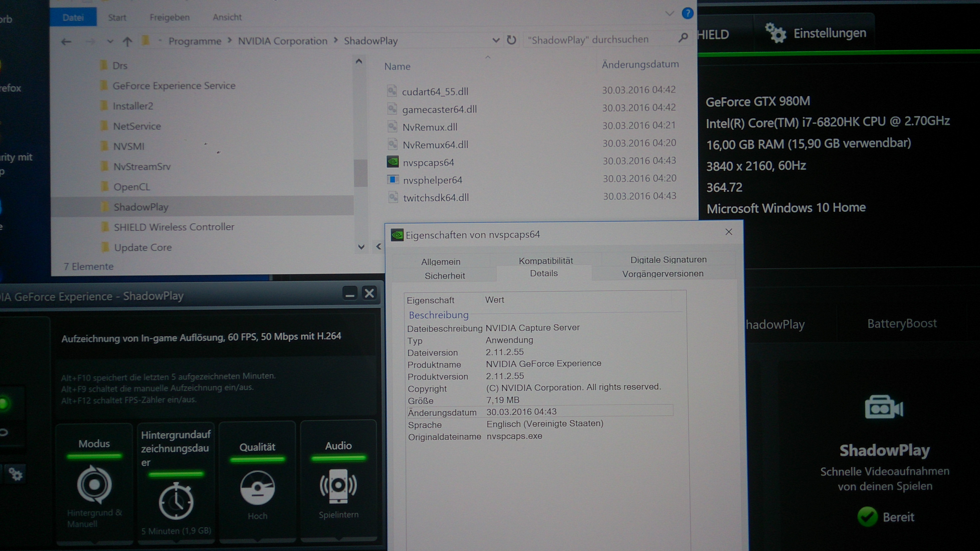
Task: Open Kompatibilität tab in properties
Action: [x=545, y=261]
